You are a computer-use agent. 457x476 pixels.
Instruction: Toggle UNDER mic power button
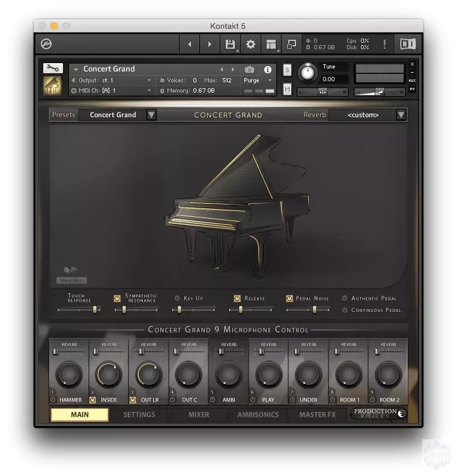pyautogui.click(x=292, y=400)
